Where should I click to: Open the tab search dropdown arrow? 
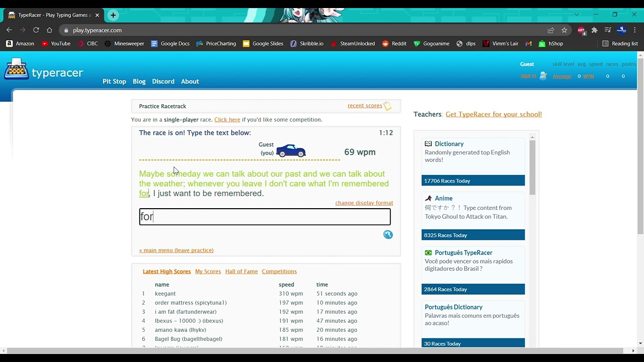tap(577, 15)
